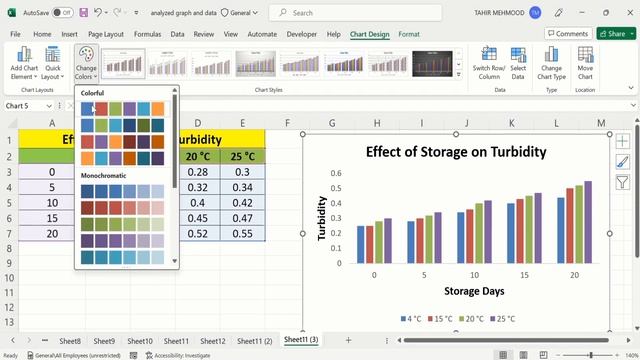
Task: Select the first chart style thumbnail
Action: coord(123,63)
